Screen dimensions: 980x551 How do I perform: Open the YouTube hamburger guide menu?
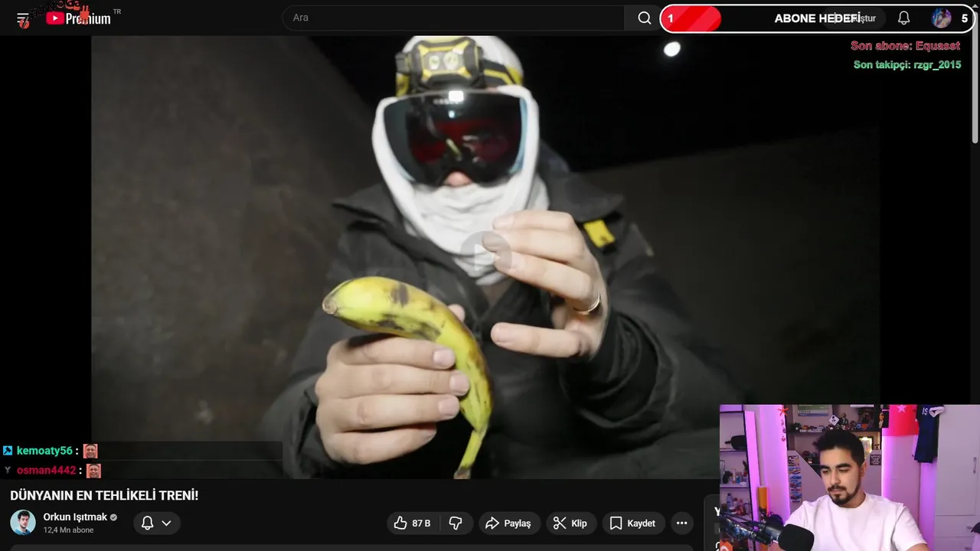pyautogui.click(x=22, y=18)
